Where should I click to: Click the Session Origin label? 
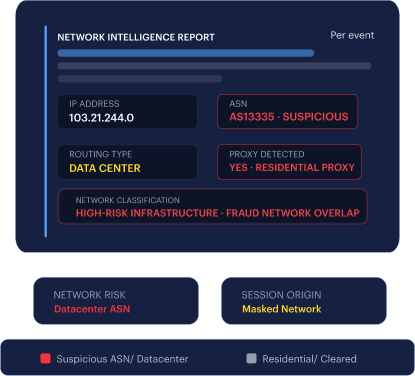coord(281,295)
